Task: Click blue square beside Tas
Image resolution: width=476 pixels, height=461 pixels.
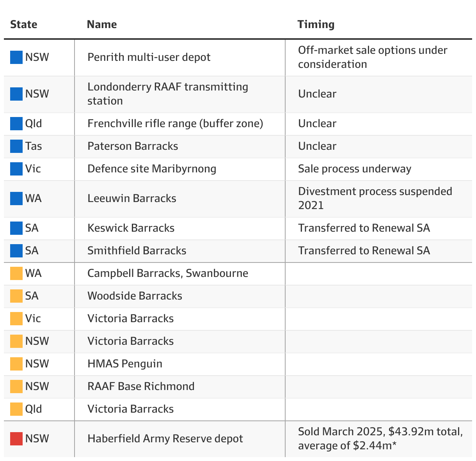Action: [x=16, y=146]
